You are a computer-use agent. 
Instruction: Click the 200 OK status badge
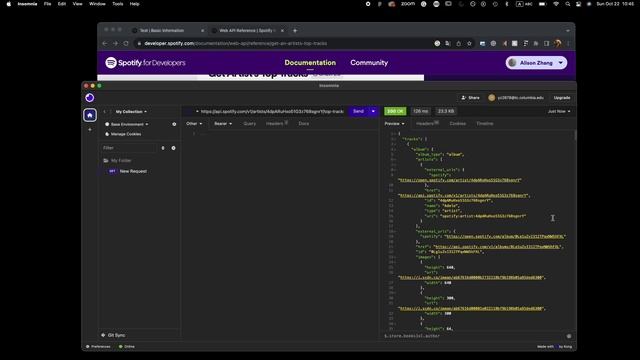(x=395, y=111)
